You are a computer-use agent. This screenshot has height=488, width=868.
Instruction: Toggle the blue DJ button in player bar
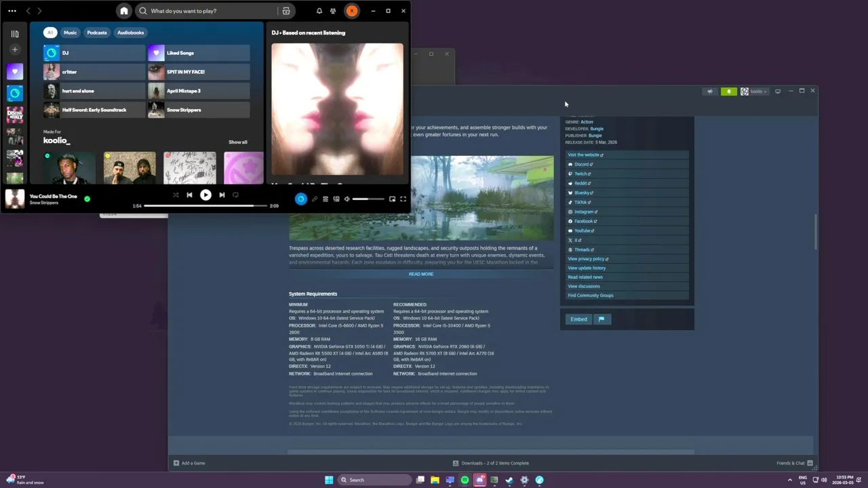click(301, 199)
